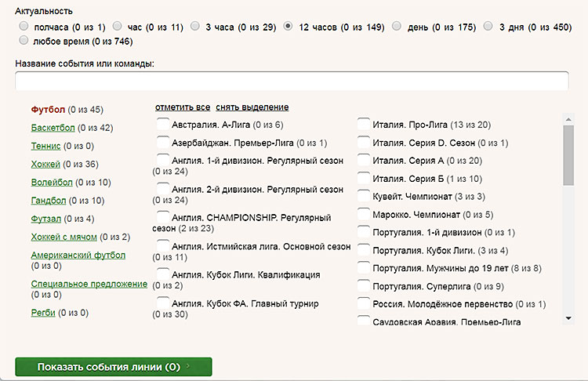
Task: Open the Хоккей sport category
Action: point(45,164)
